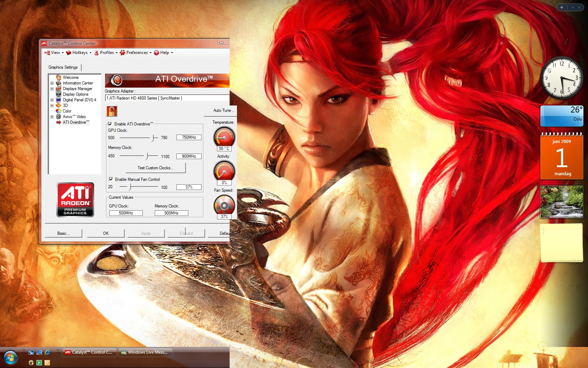Expand the Avivo Video tree node
Viewport: 588px width, 368px height.
tap(52, 117)
